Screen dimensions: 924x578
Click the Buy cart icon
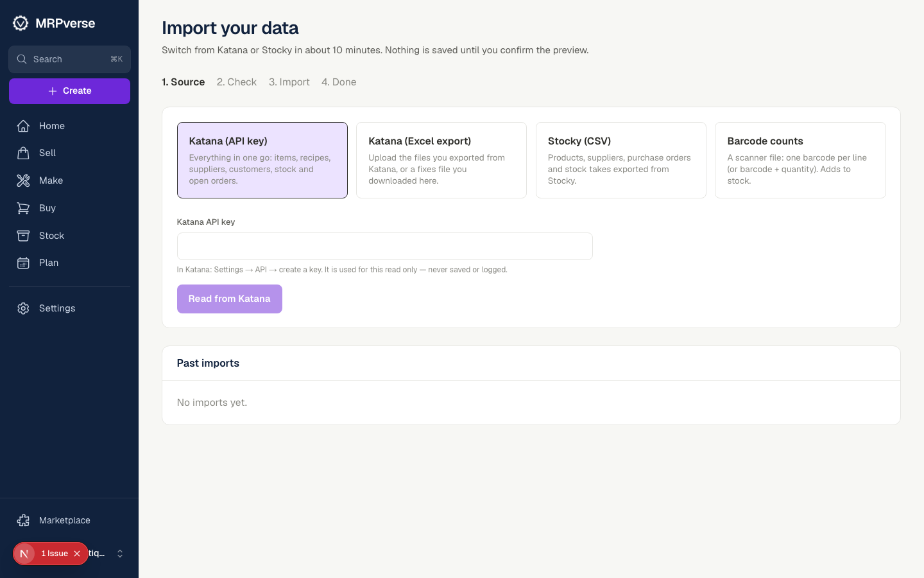click(x=23, y=208)
